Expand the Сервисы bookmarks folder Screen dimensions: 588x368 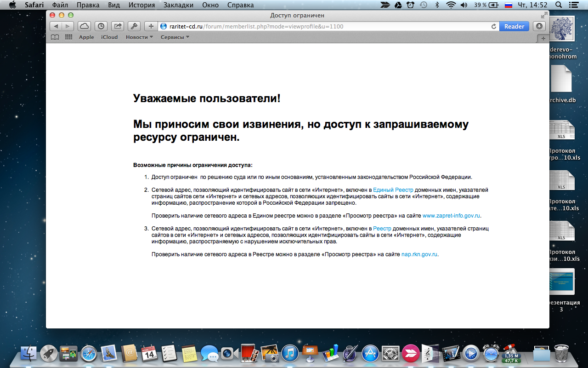click(x=175, y=37)
